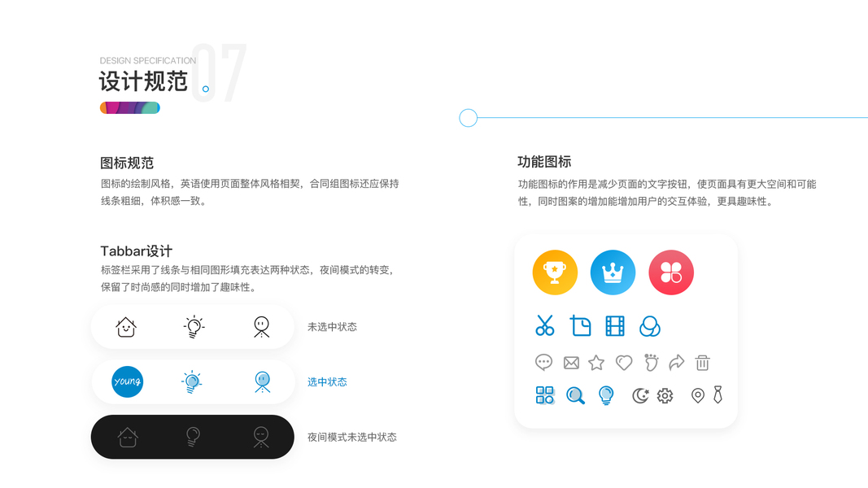The height and width of the screenshot is (488, 868).
Task: Select the blue crown icon
Action: point(613,272)
